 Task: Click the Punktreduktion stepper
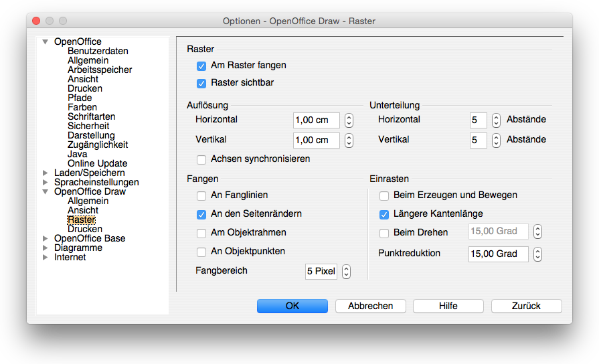click(x=537, y=254)
